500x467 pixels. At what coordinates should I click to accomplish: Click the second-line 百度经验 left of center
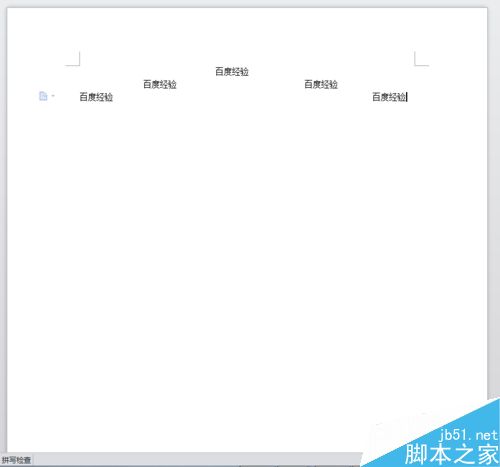click(x=160, y=84)
